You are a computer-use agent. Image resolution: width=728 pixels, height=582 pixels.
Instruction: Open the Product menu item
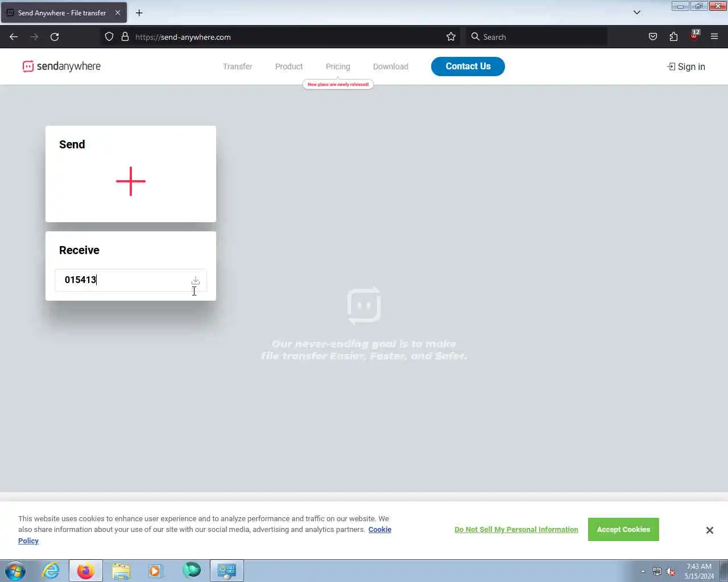point(289,66)
